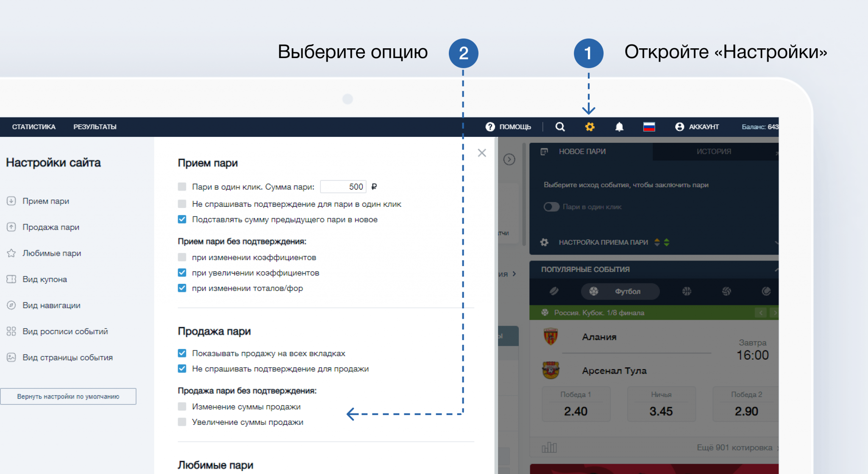
Task: Uncheck 'при увеличении коэффициентов' checkbox
Action: tap(182, 273)
